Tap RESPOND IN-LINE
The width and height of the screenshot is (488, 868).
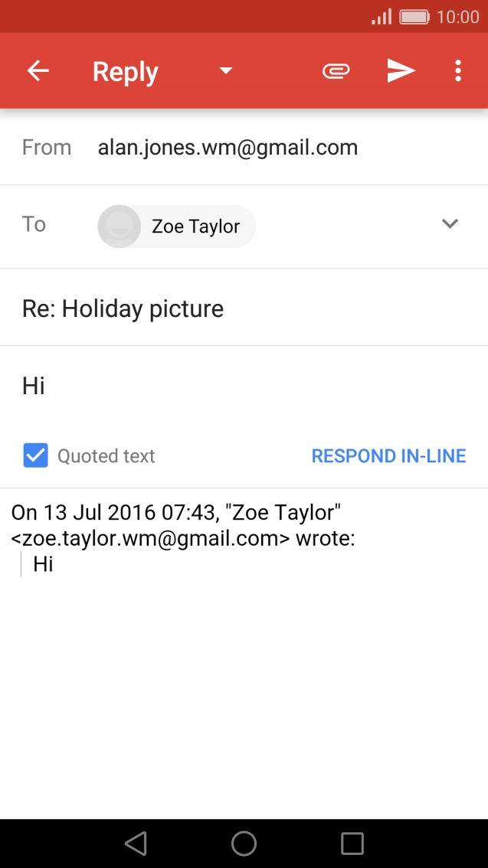(388, 455)
